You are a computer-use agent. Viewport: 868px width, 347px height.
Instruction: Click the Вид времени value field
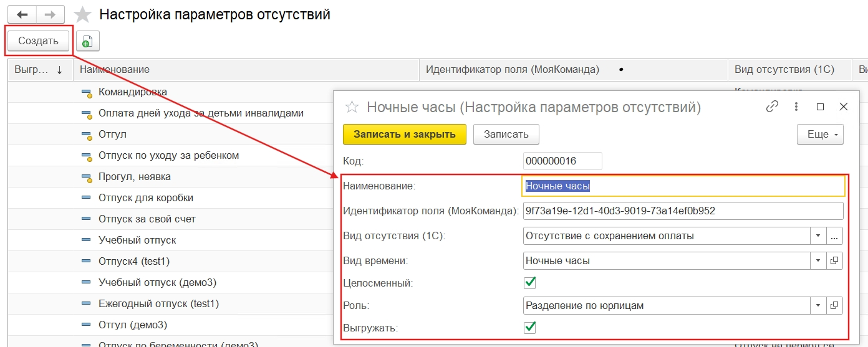[666, 260]
